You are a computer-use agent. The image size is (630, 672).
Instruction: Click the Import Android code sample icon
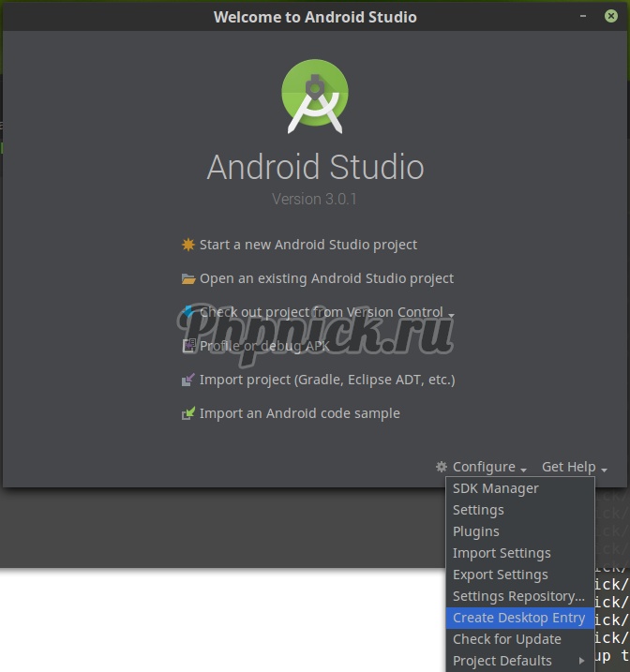click(x=187, y=413)
